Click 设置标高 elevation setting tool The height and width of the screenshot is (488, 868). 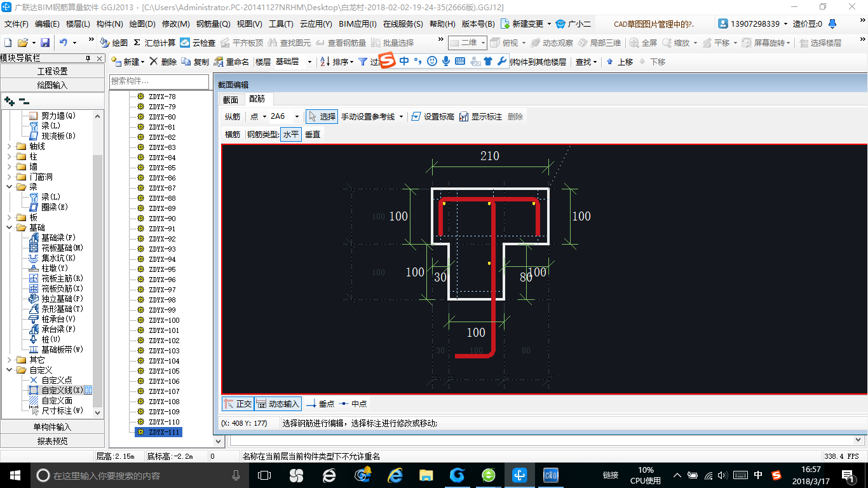coord(433,116)
